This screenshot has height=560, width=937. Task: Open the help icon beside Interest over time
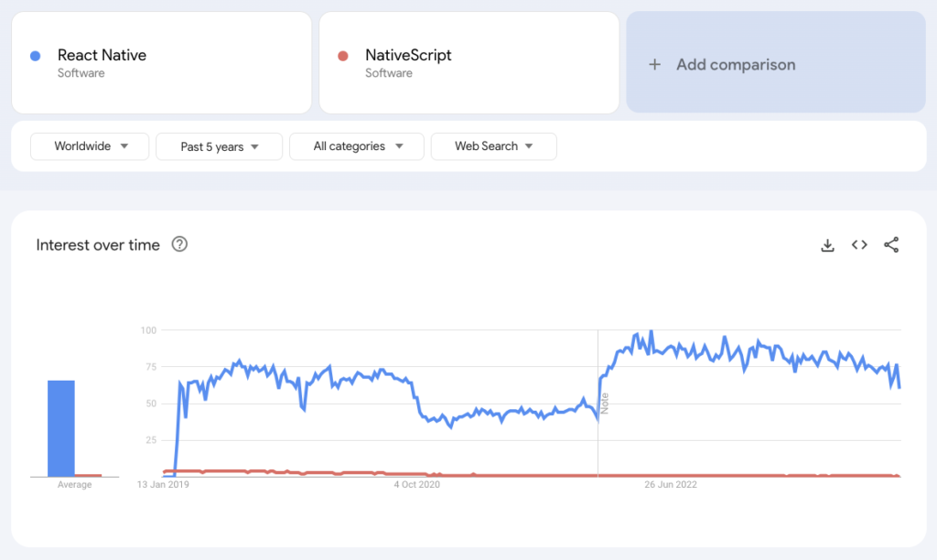click(179, 243)
